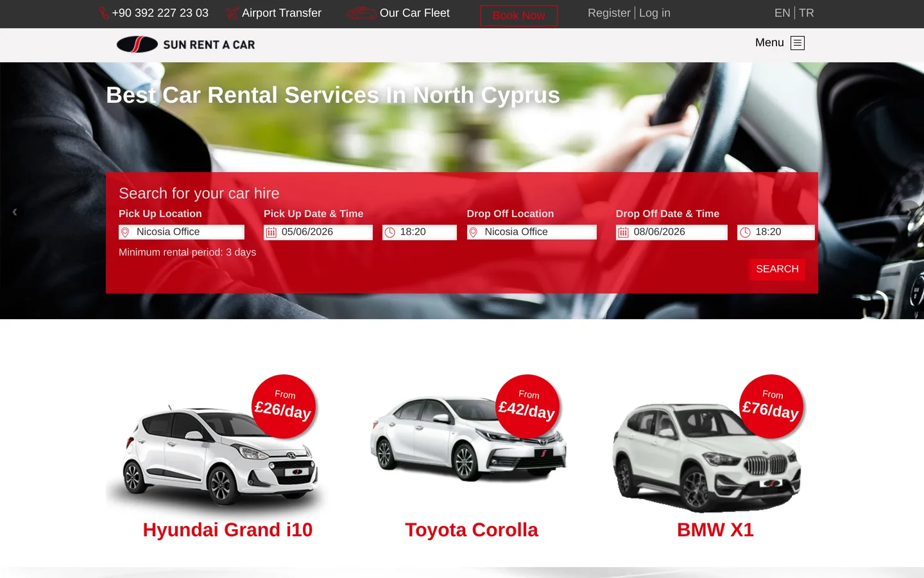Click the calendar icon in Drop Off Date
924x578 pixels.
pyautogui.click(x=623, y=232)
